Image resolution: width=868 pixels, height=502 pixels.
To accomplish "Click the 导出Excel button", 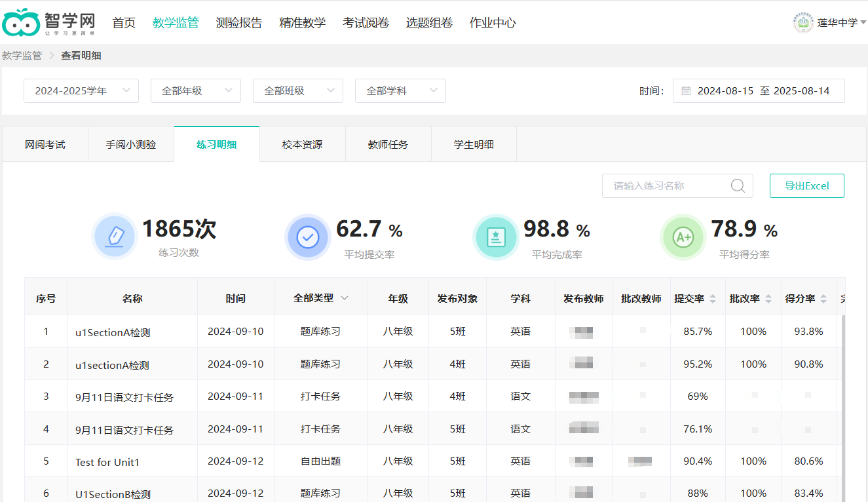I will [x=806, y=186].
